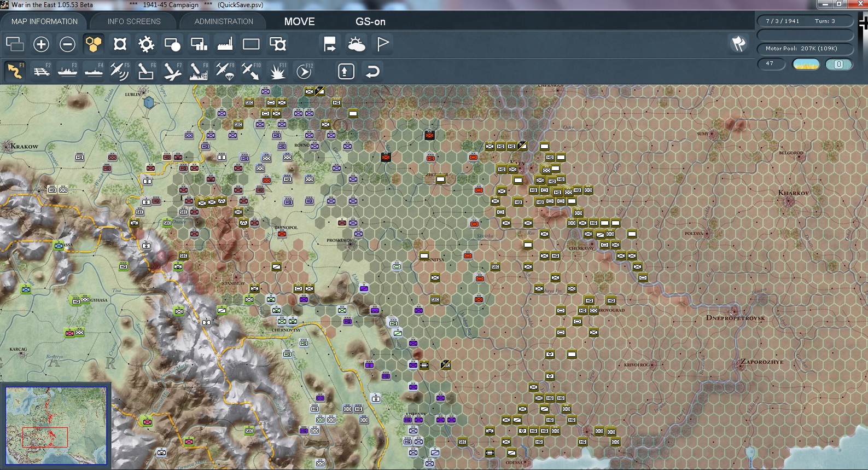Toggle the rectangle-with-gear overlay icon
Viewport: 868px width, 470px height.
click(x=277, y=44)
